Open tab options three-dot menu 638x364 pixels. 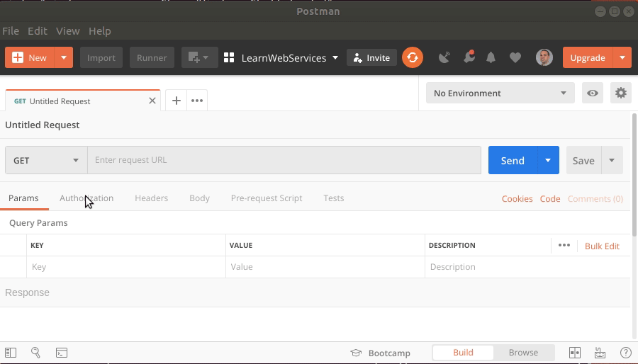197,101
